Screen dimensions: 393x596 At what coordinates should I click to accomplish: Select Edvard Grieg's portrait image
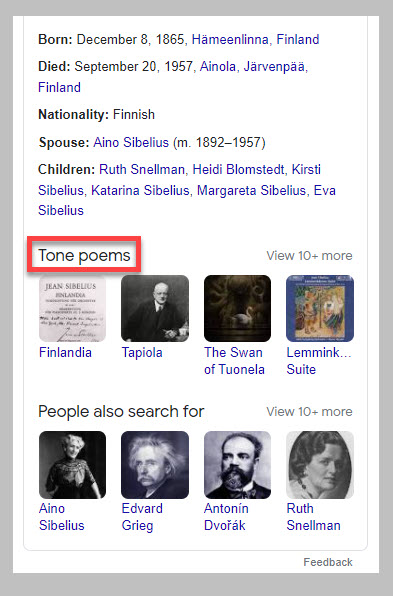155,464
